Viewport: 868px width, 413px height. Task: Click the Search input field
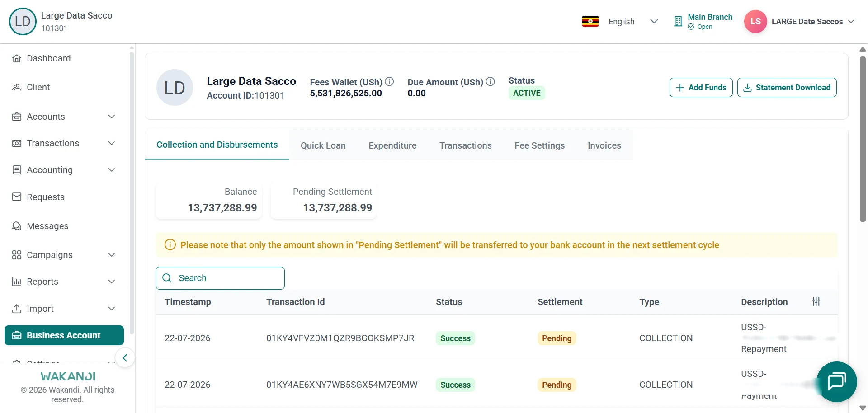[220, 278]
